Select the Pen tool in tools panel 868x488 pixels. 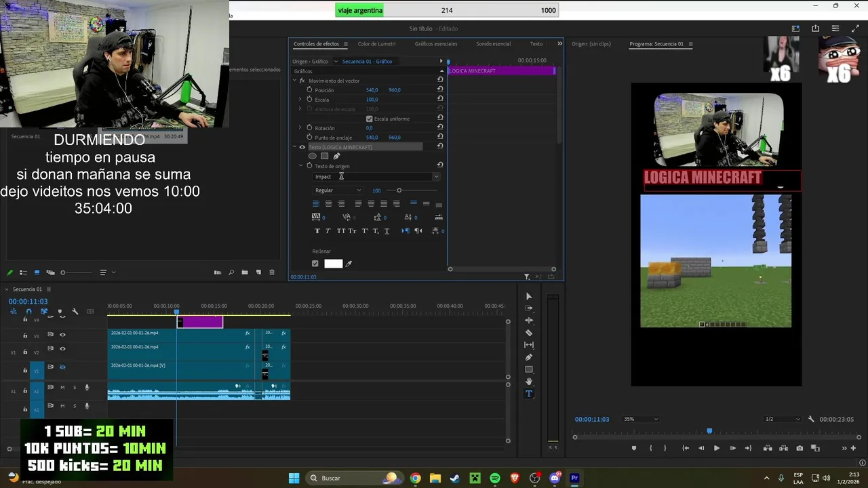point(529,357)
